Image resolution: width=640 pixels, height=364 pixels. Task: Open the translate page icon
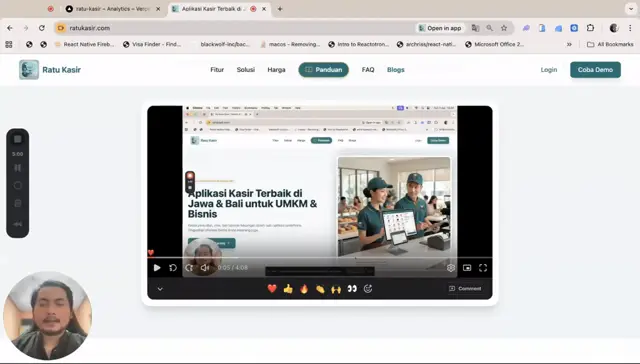tap(475, 28)
